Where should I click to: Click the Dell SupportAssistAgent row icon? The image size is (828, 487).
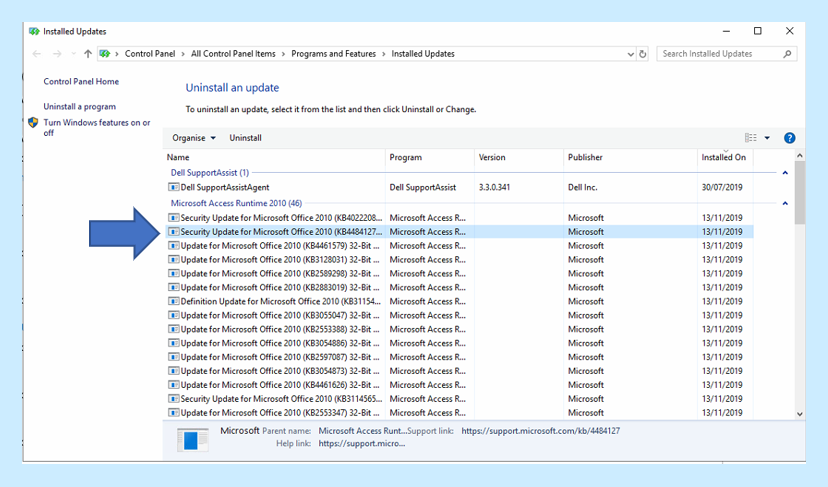pyautogui.click(x=173, y=187)
